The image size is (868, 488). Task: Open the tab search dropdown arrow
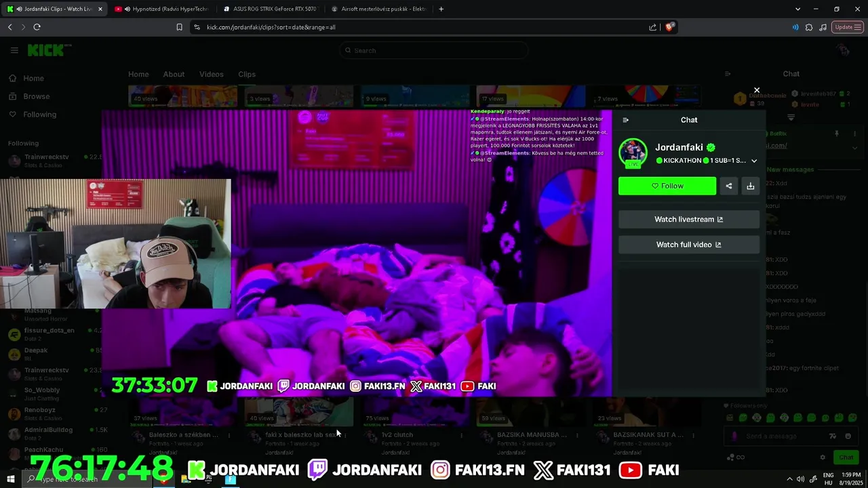(797, 9)
